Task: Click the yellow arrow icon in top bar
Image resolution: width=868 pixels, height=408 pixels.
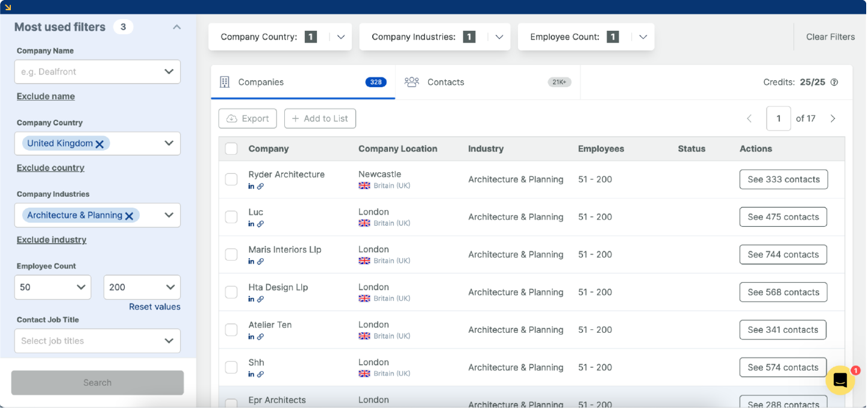Action: [8, 6]
